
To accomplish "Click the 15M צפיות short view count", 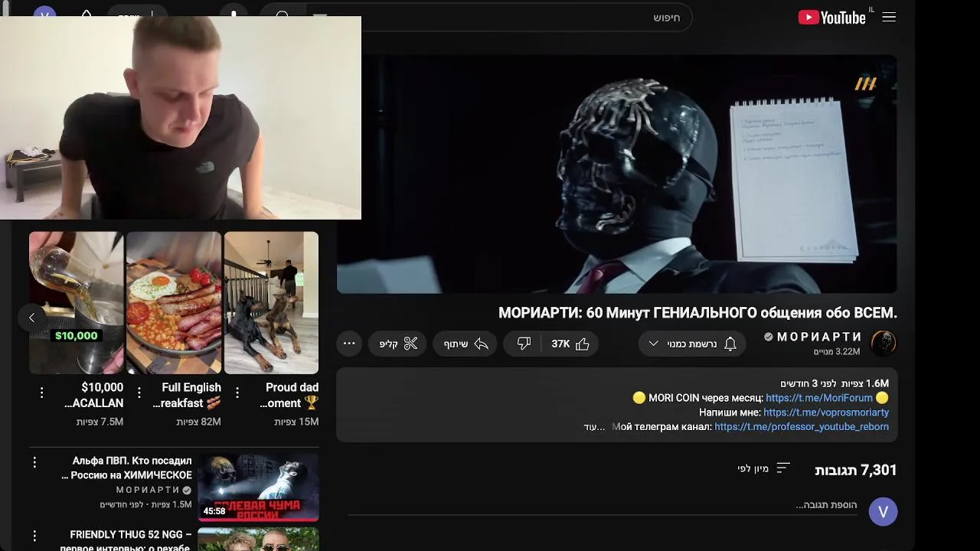I will click(296, 422).
